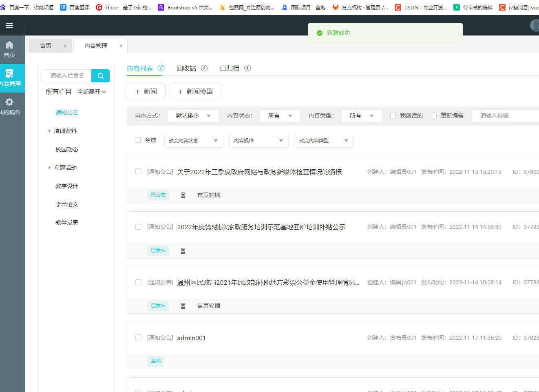Close the 内容管理 tab

coord(121,46)
